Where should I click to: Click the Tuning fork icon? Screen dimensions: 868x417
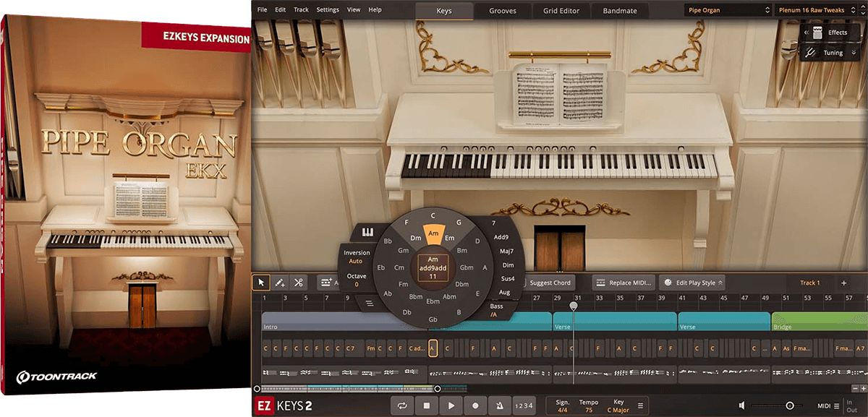point(811,52)
